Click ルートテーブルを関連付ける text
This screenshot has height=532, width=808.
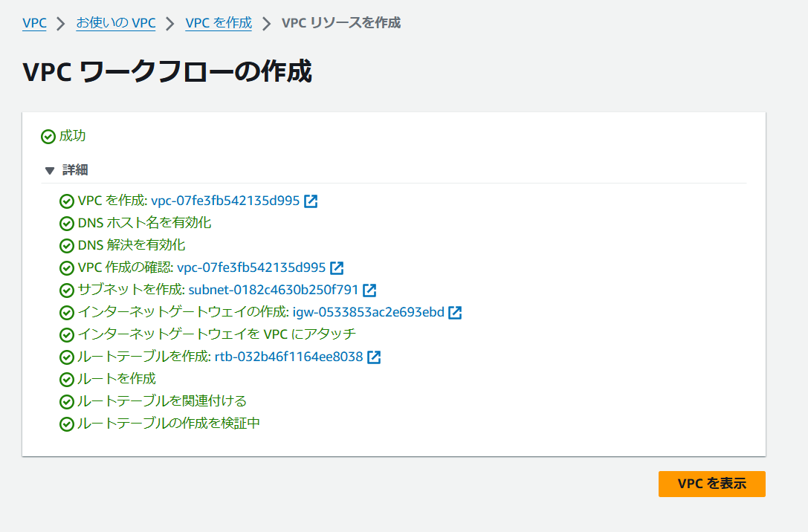point(162,401)
